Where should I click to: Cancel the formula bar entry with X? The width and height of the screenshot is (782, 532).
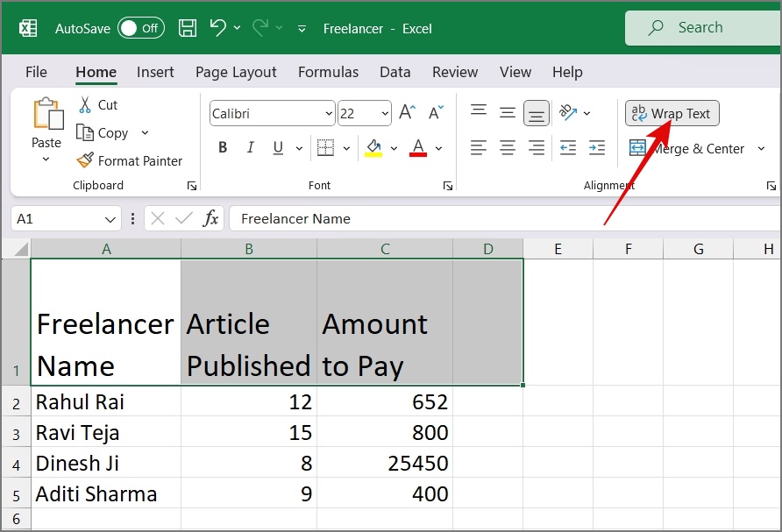point(158,218)
